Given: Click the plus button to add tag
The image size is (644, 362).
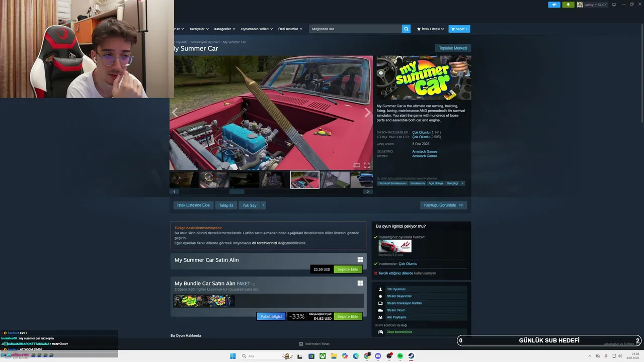Looking at the screenshot, I should (462, 183).
